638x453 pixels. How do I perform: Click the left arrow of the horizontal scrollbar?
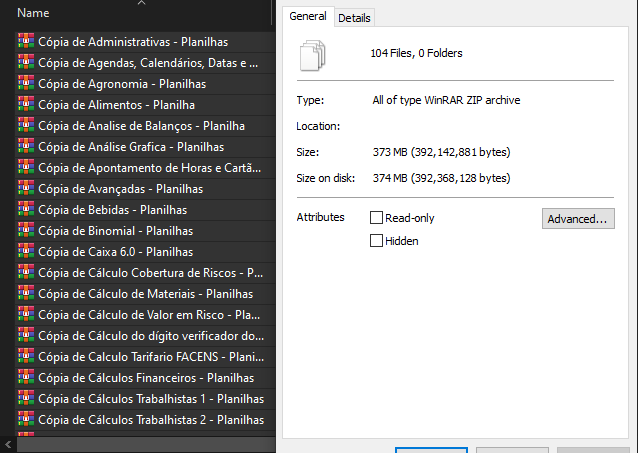click(8, 444)
